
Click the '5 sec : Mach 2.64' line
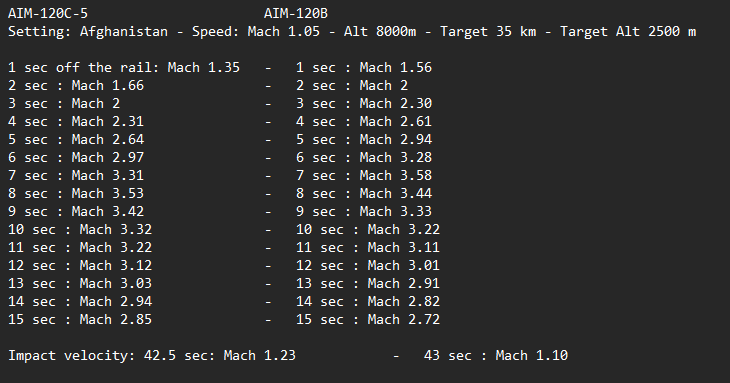pyautogui.click(x=76, y=140)
